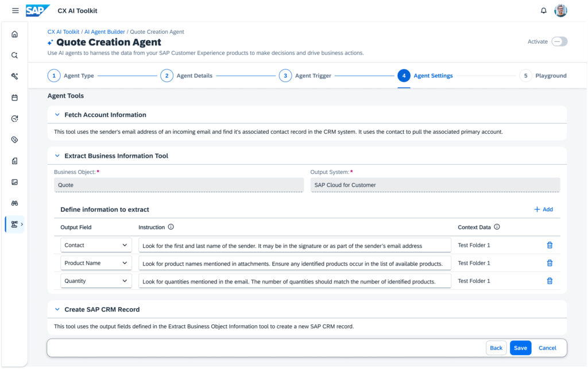The image size is (588, 369).
Task: Open the user profile avatar
Action: click(560, 10)
